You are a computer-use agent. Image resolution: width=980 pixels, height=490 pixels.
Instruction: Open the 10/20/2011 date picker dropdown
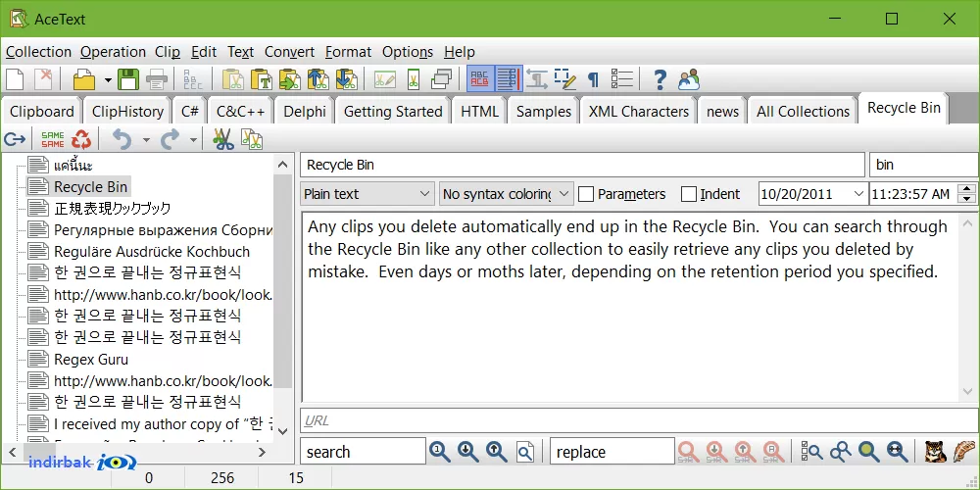[858, 194]
